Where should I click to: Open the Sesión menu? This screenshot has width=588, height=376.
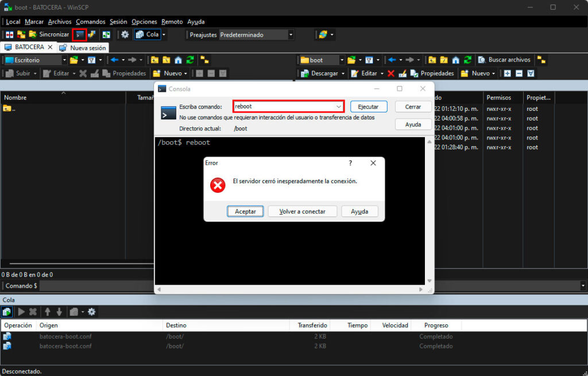pos(118,22)
